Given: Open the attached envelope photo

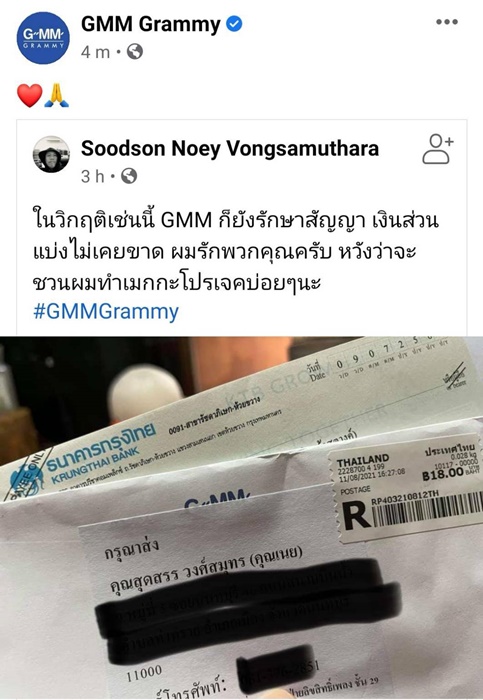Looking at the screenshot, I should (x=242, y=518).
